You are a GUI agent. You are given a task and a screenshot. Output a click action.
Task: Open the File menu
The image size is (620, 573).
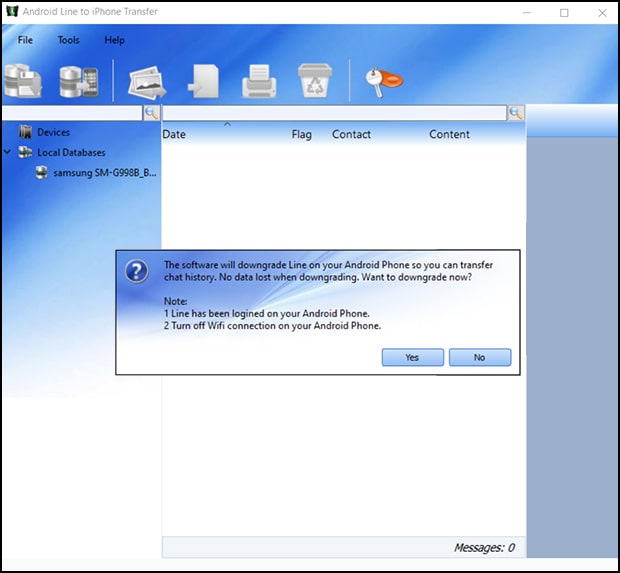pos(25,40)
